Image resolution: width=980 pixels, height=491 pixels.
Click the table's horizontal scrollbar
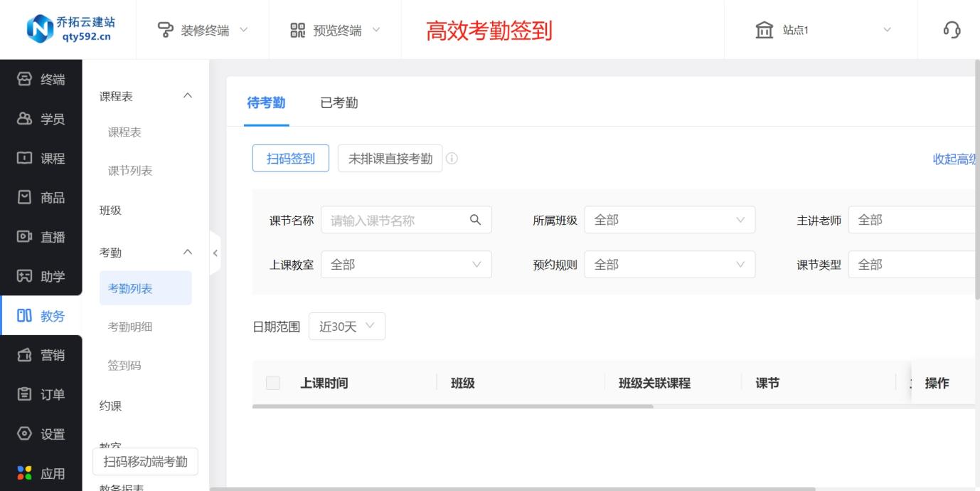[452, 406]
